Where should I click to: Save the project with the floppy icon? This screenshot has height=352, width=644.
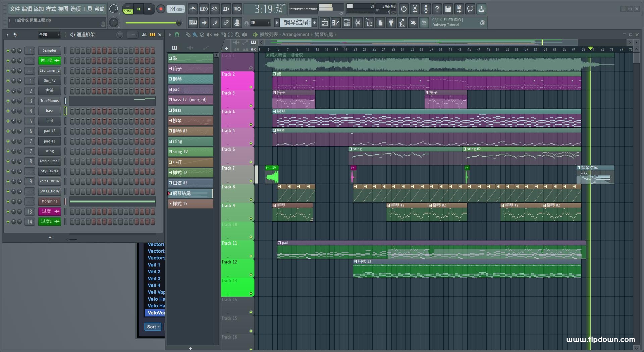click(x=448, y=9)
